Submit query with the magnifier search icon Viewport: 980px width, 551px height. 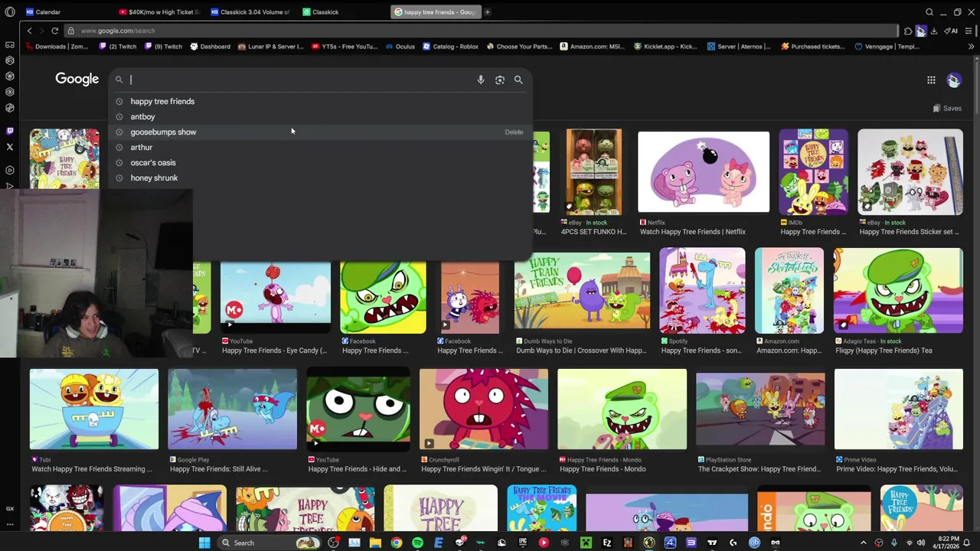(x=518, y=80)
